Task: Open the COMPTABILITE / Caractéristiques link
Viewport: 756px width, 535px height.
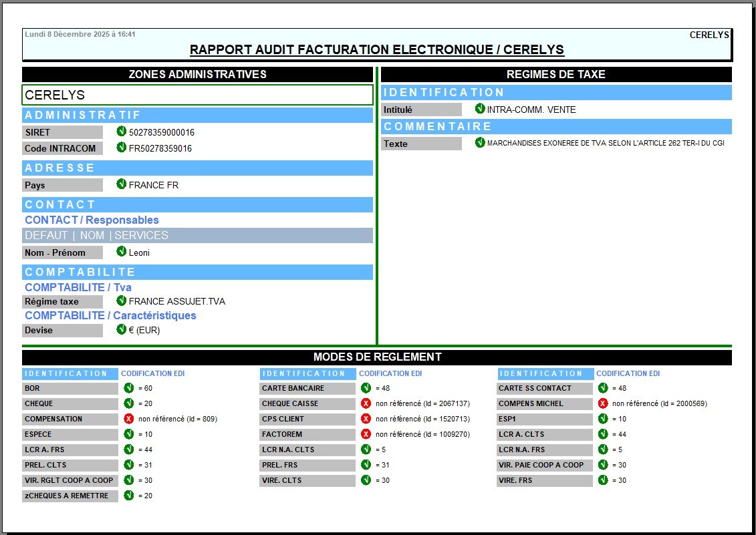Action: (x=110, y=315)
